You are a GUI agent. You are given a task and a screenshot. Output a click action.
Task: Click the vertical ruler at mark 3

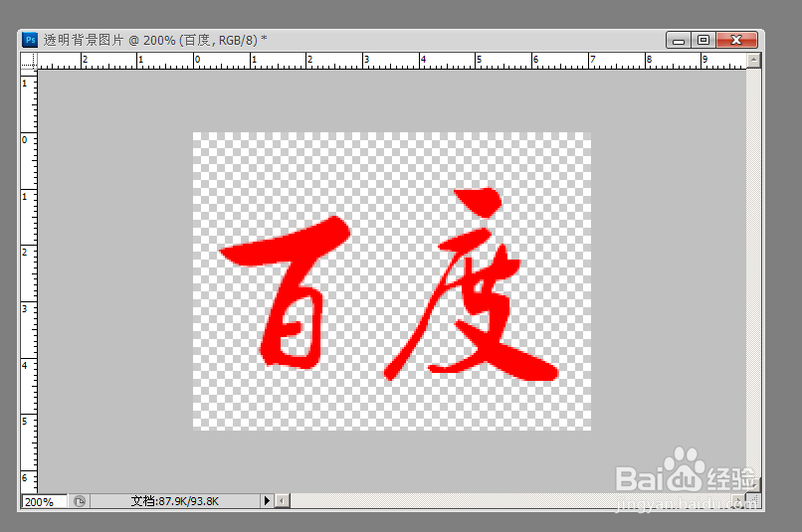click(x=25, y=308)
